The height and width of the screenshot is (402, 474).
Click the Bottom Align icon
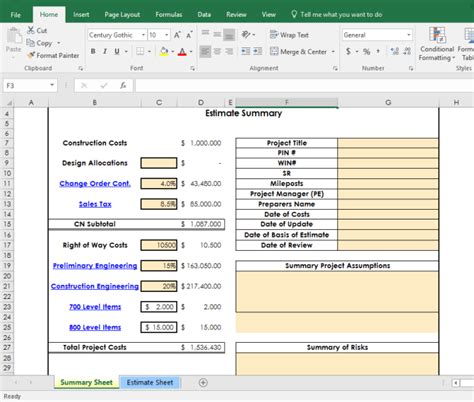click(x=229, y=35)
